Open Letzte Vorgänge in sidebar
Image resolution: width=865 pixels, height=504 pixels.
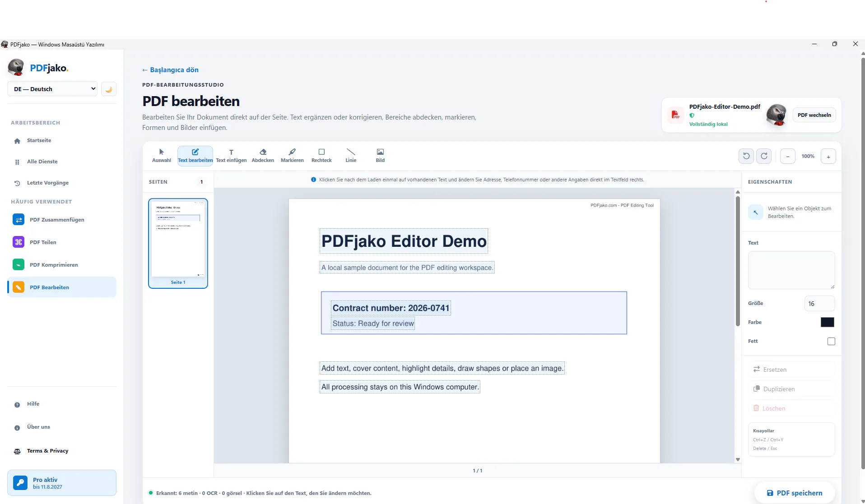click(x=61, y=183)
